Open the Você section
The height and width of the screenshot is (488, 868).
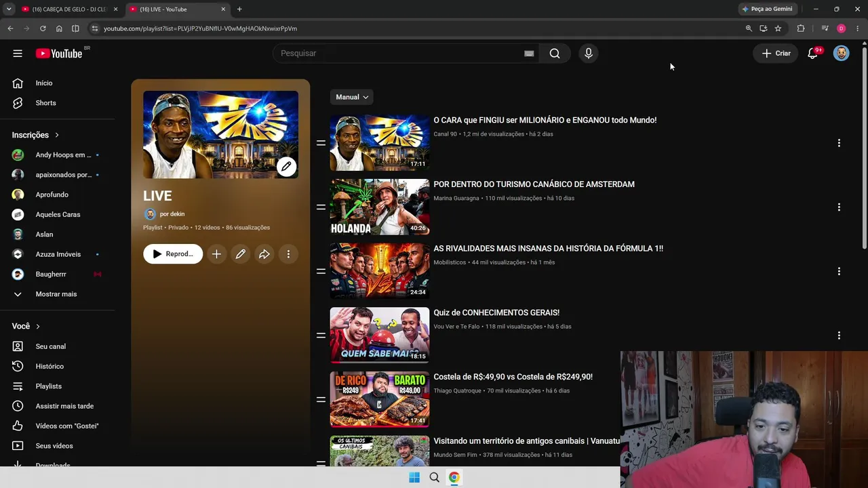point(26,326)
